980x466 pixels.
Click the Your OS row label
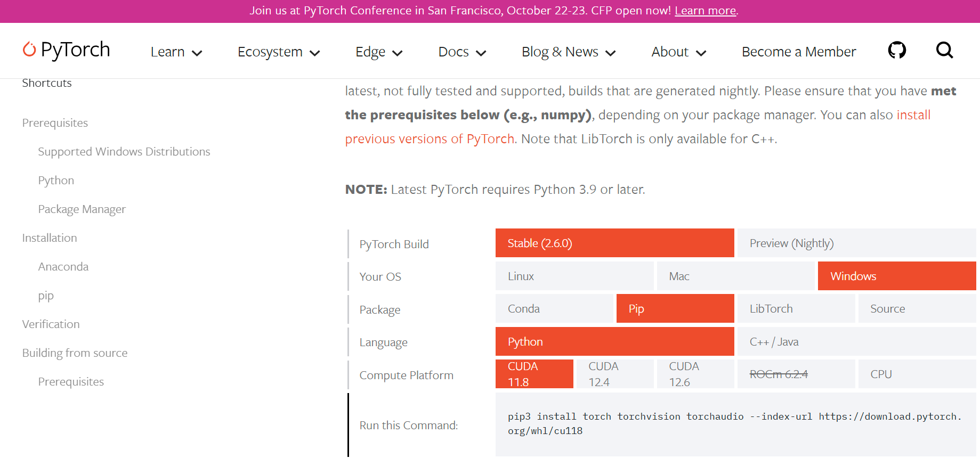(380, 276)
